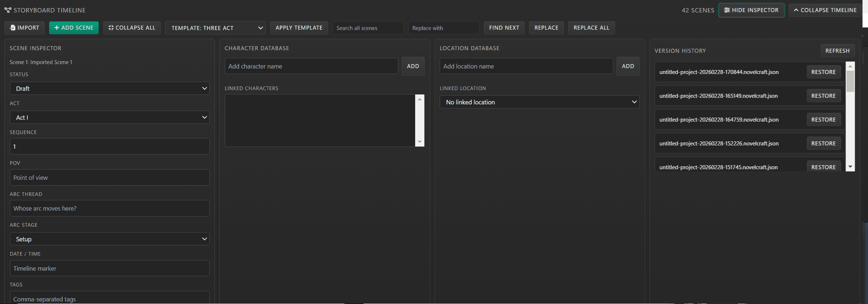
Task: Restore version 20260228-170844
Action: pyautogui.click(x=824, y=72)
